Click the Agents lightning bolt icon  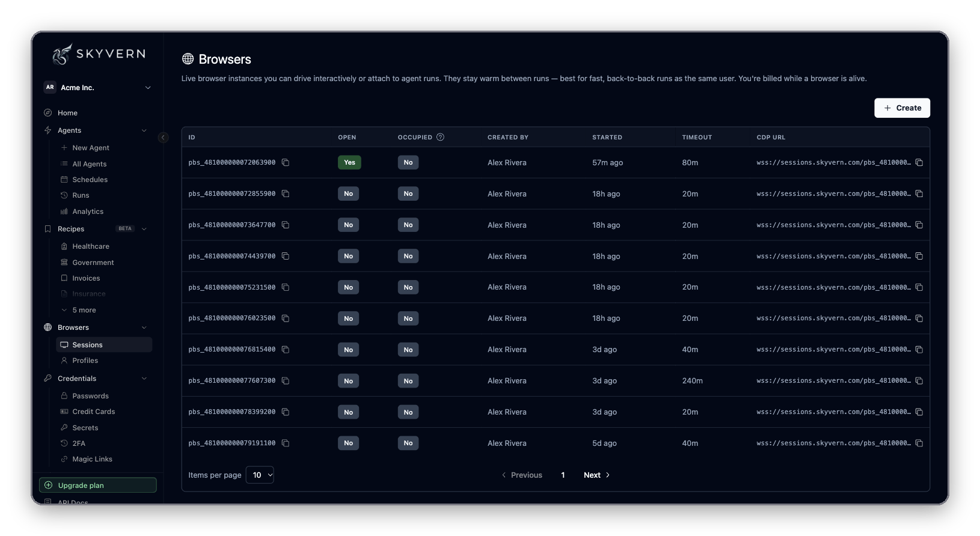click(x=48, y=130)
